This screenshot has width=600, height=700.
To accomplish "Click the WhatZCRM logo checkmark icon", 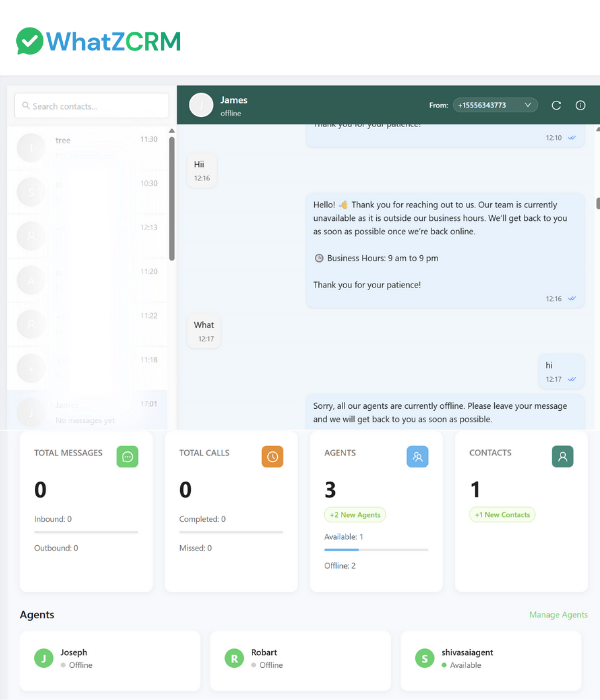I will click(x=30, y=41).
